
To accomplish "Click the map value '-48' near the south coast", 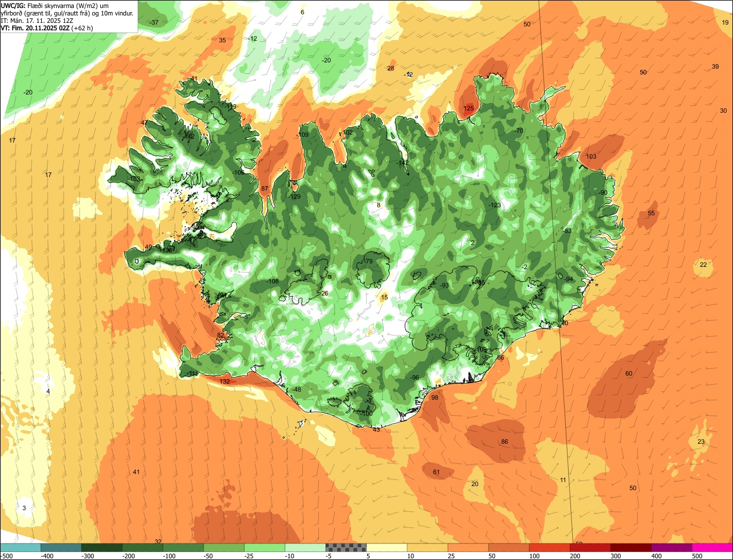I will pos(296,389).
